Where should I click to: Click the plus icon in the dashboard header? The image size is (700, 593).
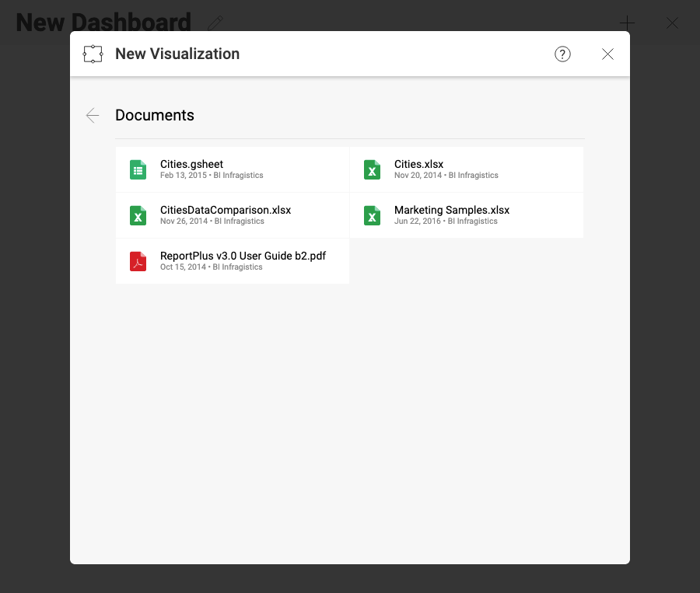pos(626,23)
